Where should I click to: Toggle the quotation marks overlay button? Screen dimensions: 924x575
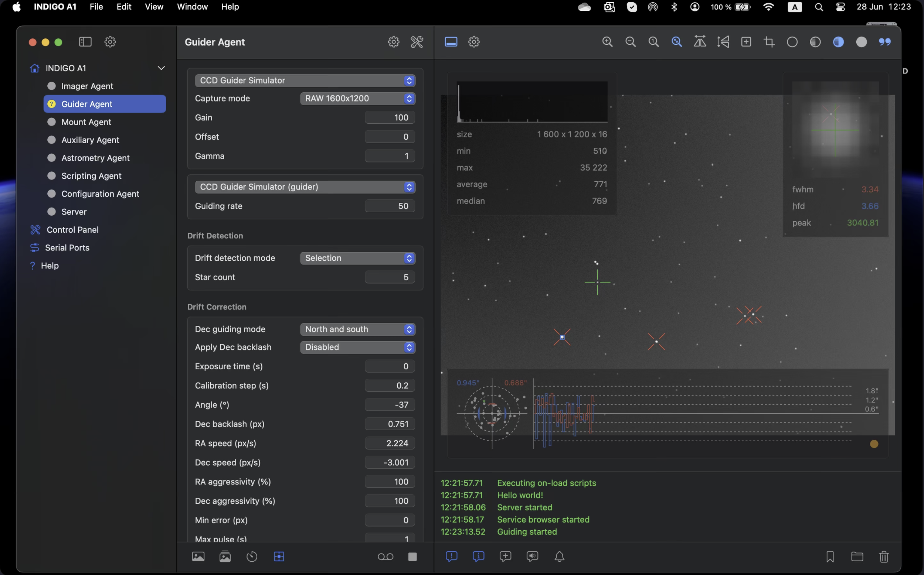pos(884,42)
